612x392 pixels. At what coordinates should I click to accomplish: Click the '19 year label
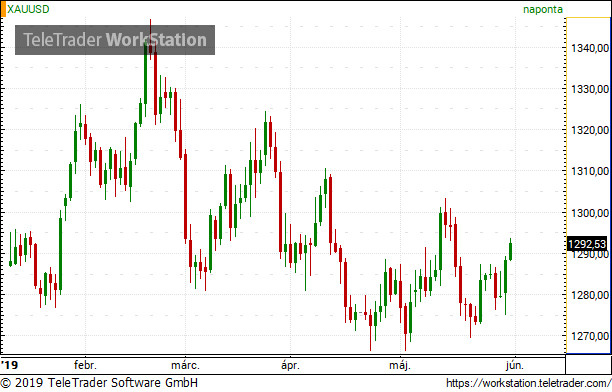click(9, 365)
